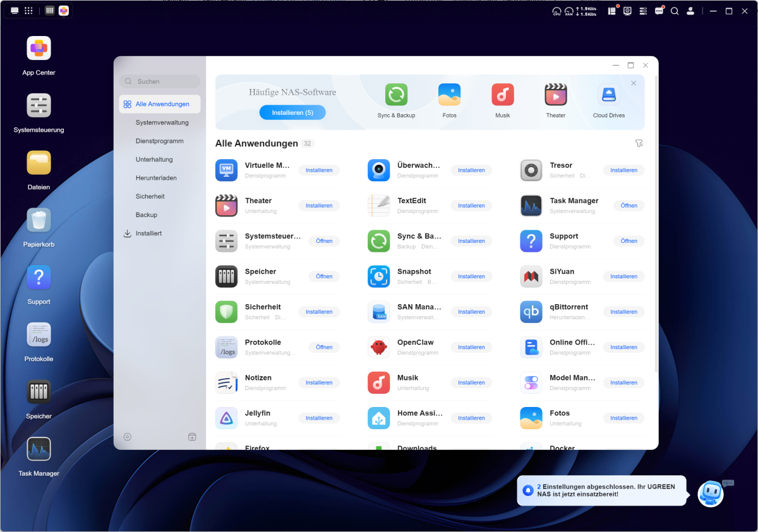The height and width of the screenshot is (532, 758).
Task: Click the Tresor app icon
Action: tap(531, 170)
